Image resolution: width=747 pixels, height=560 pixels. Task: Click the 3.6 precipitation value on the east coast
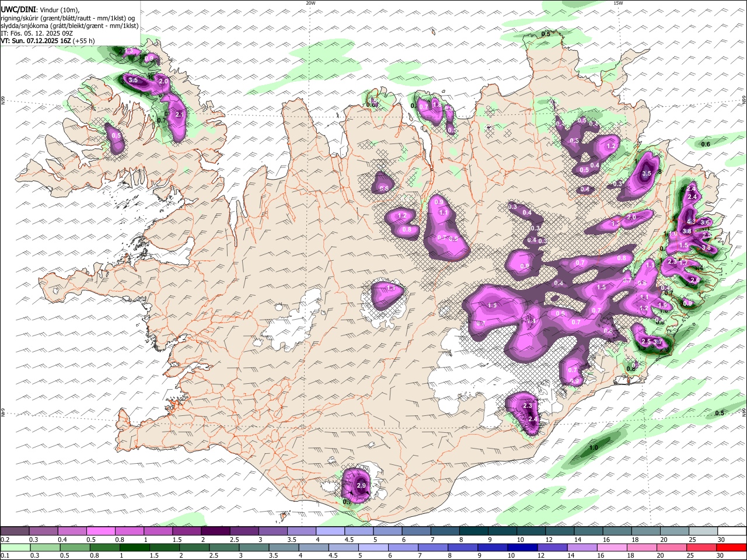point(704,222)
